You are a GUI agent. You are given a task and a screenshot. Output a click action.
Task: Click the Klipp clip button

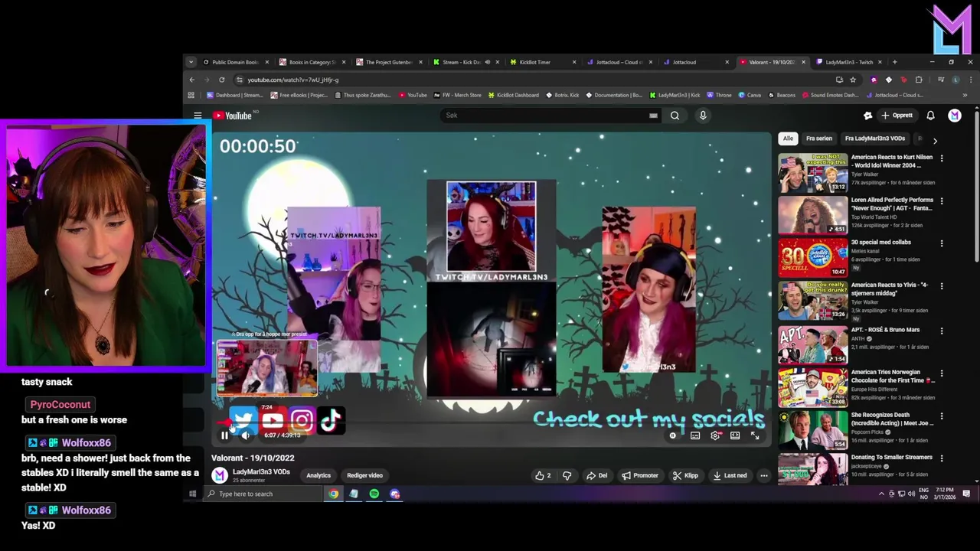685,475
